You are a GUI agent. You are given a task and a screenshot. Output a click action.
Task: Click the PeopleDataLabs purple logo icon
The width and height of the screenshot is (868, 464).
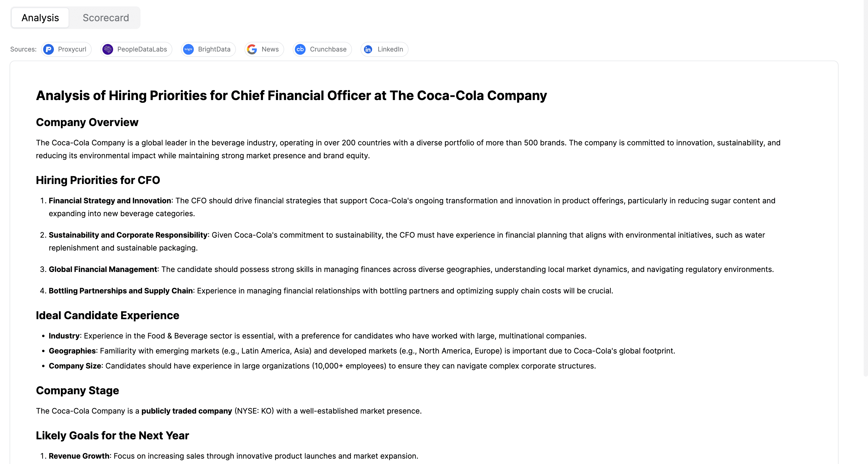(108, 50)
